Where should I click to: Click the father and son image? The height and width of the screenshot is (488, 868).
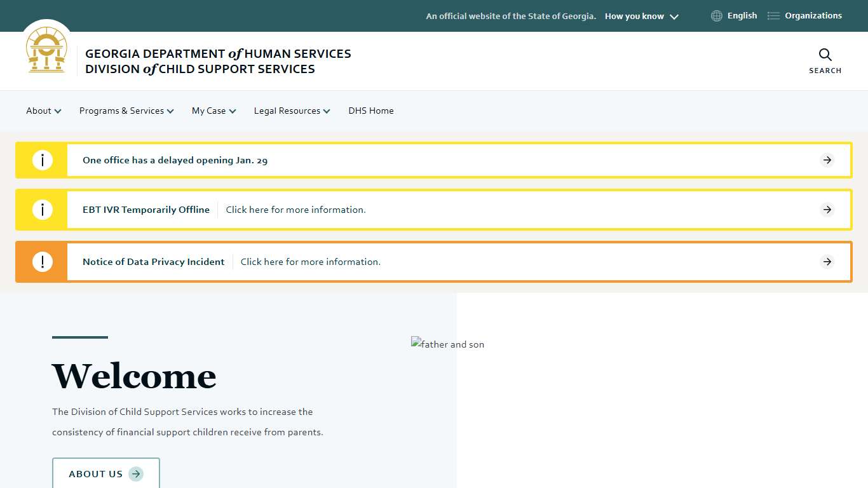click(x=448, y=344)
